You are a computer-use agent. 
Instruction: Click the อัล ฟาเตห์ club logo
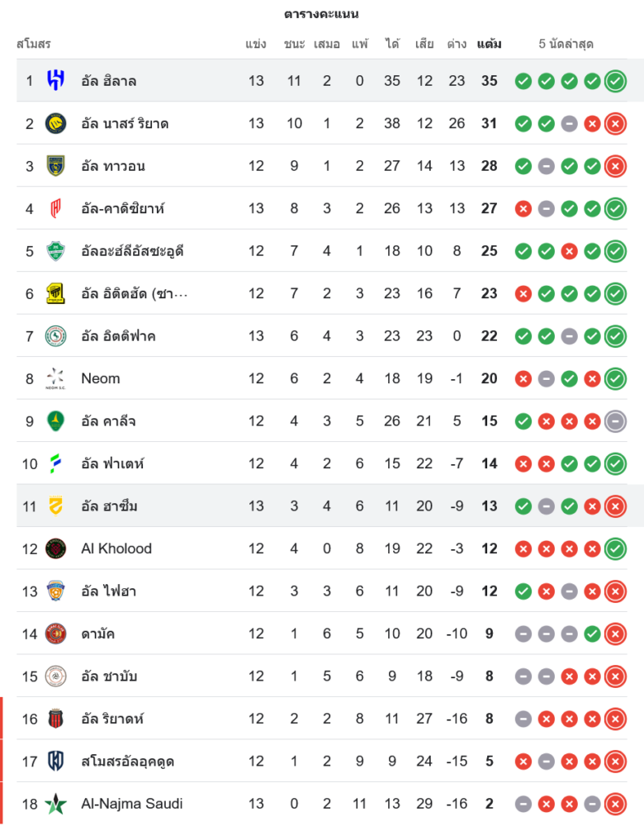coord(55,463)
